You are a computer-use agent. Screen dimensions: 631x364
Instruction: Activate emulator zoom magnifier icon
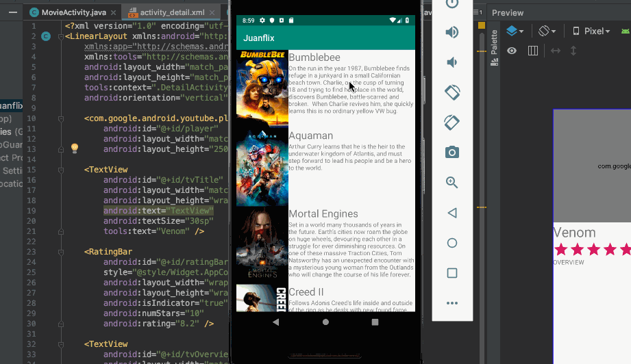452,183
